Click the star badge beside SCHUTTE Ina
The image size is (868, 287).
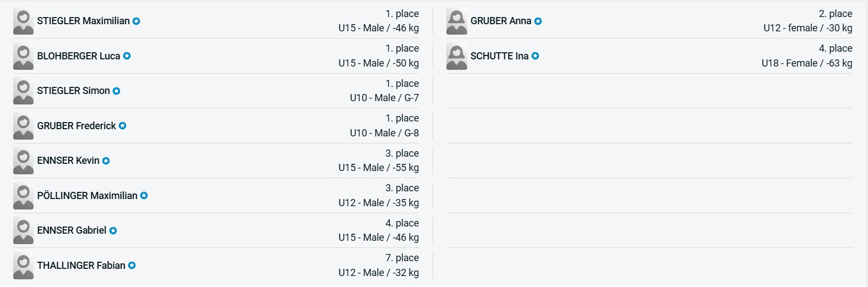tap(536, 56)
